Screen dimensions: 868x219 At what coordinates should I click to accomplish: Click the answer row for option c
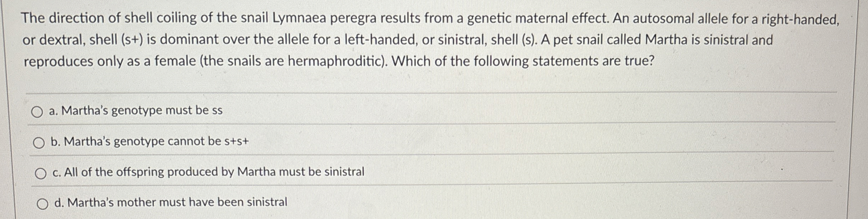click(x=428, y=172)
